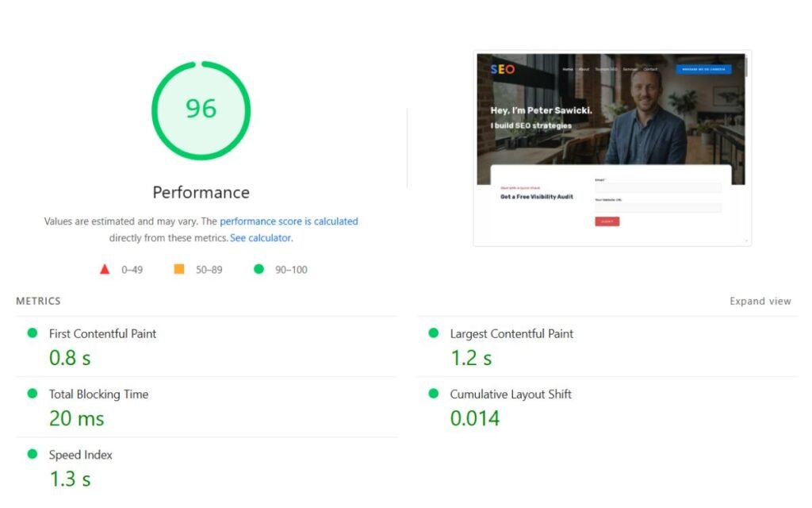Screen dimensions: 812x508
Task: Click the green dot beside Cumulative Layout Shift
Action: [x=433, y=394]
